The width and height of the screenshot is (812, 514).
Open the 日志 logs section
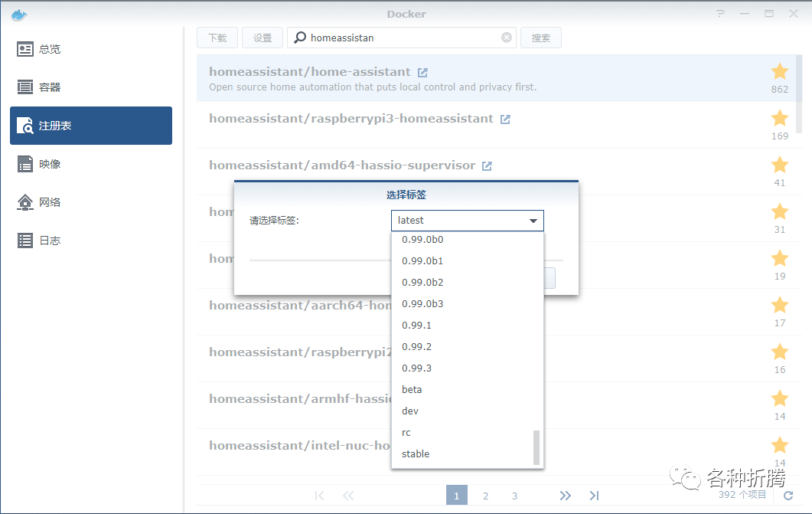(91, 241)
